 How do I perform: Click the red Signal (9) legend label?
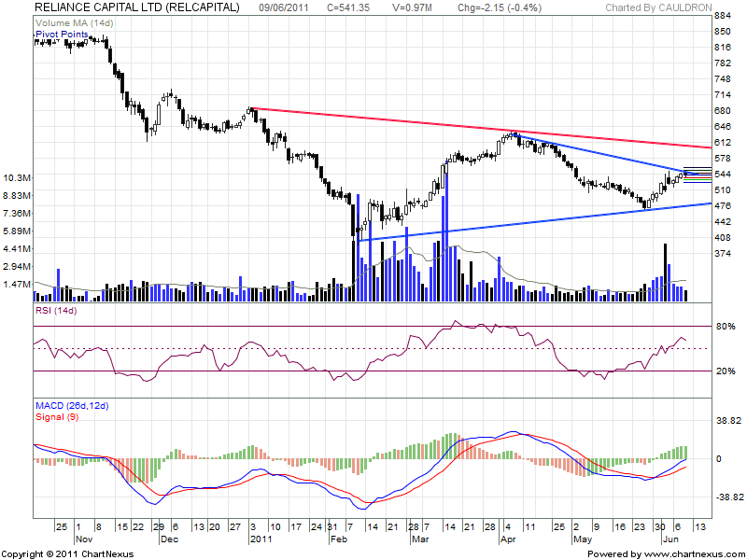[x=60, y=416]
